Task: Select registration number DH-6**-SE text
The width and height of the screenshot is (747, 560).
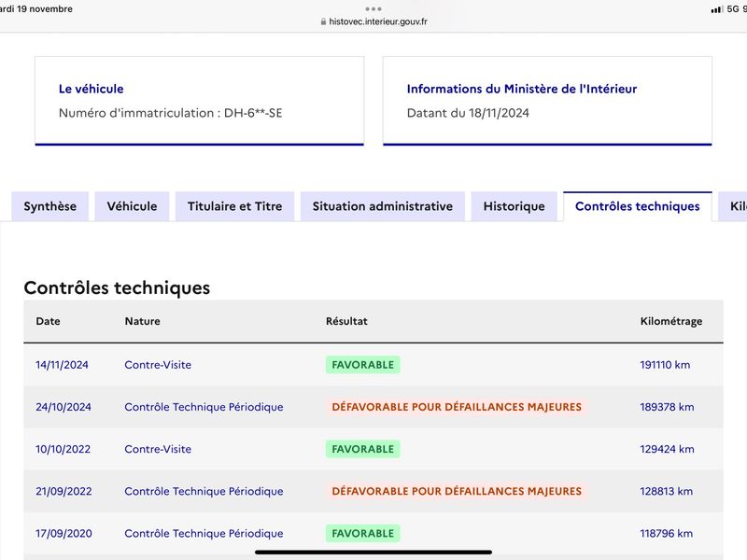Action: pos(253,113)
